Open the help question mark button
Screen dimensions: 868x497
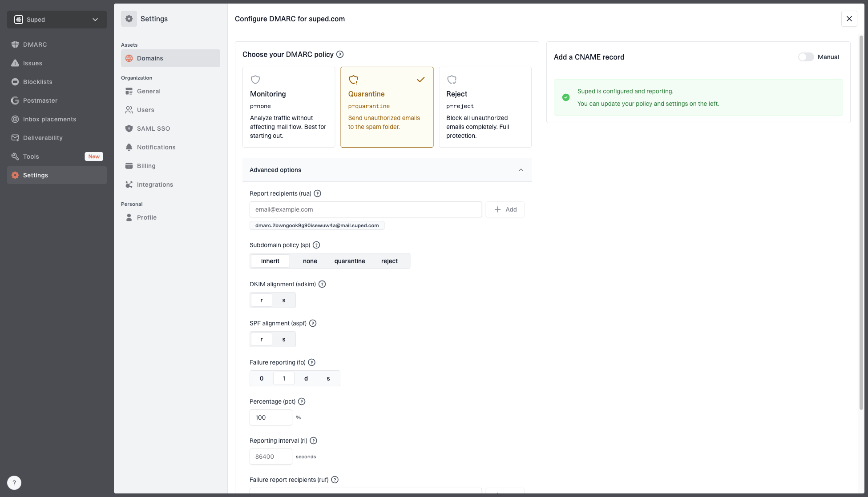pos(14,483)
